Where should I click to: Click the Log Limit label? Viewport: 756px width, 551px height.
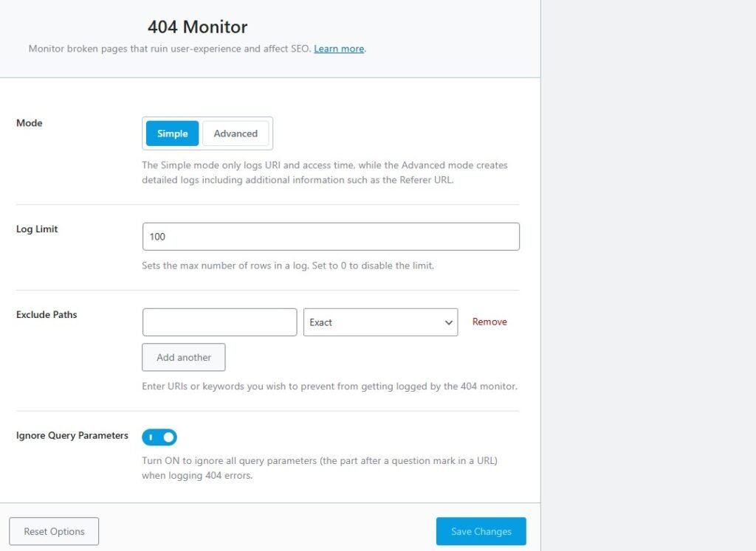[x=37, y=229]
